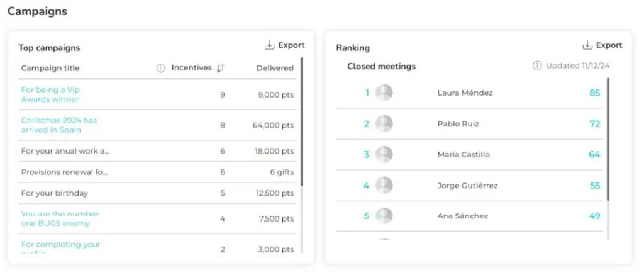Viewport: 644px width, 275px height.
Task: Sort campaigns by Incentives arrow icon
Action: click(x=220, y=68)
